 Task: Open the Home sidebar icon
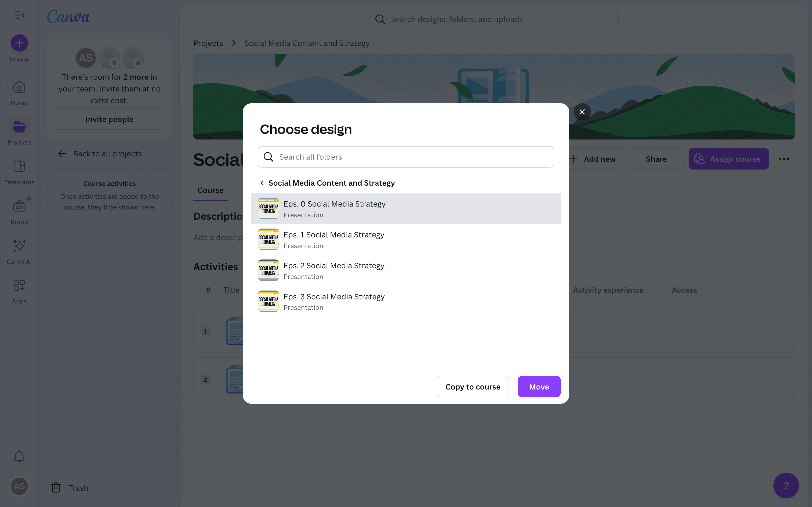click(x=19, y=88)
